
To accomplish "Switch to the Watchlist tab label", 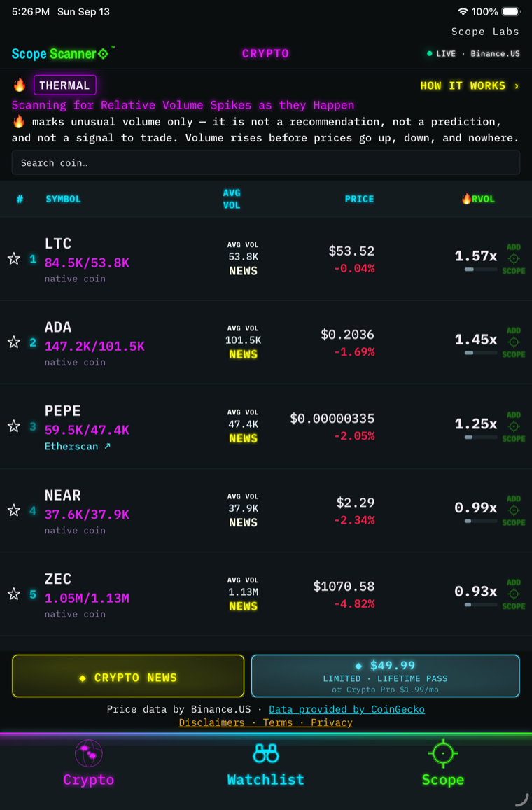I will (266, 779).
